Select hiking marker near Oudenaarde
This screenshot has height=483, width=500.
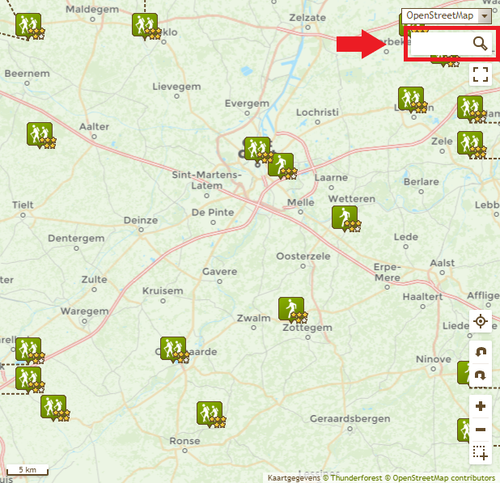tap(173, 349)
